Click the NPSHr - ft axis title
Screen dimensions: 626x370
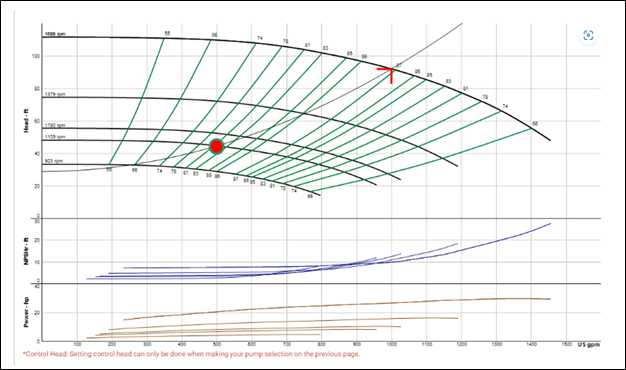[26, 251]
